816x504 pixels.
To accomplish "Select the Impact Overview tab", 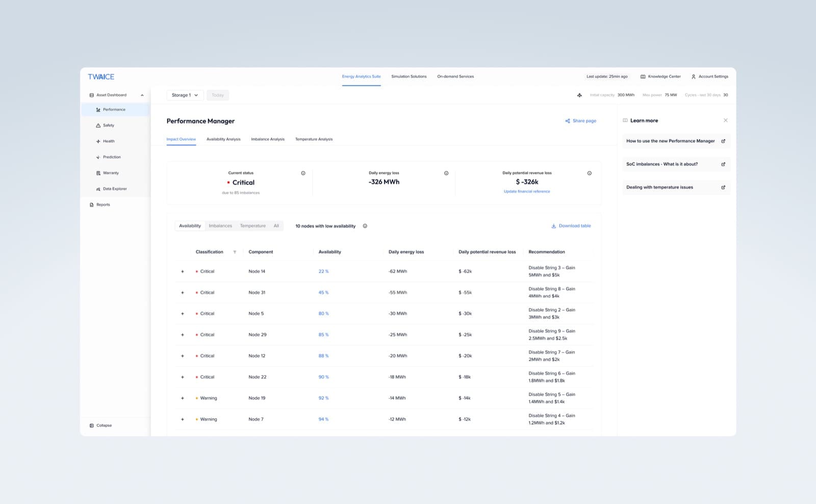I will pyautogui.click(x=181, y=139).
